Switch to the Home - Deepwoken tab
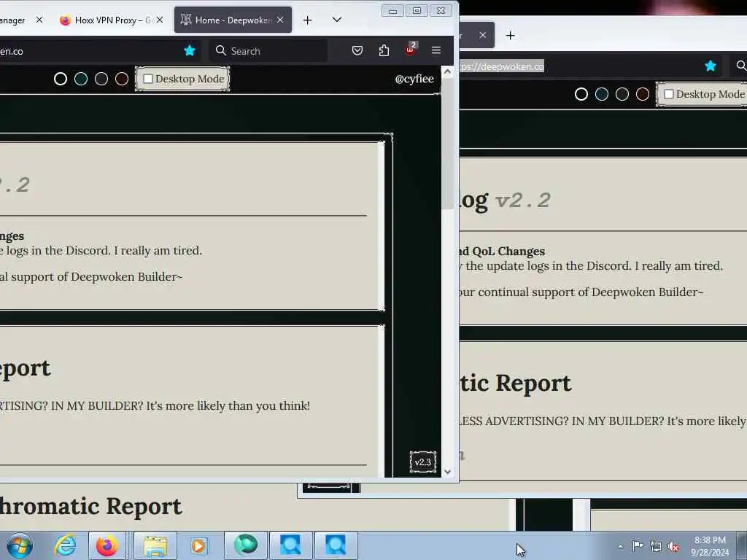 (233, 20)
